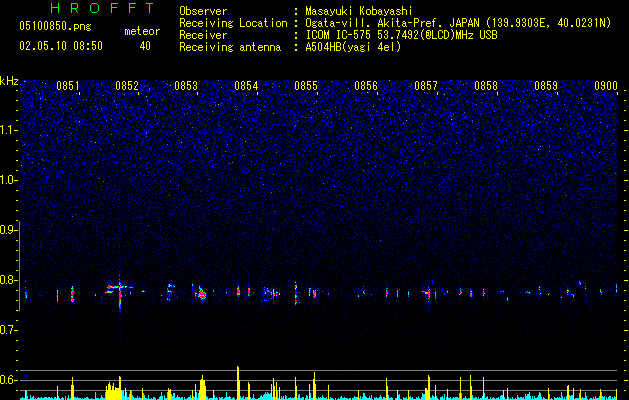This screenshot has width=629, height=400.
Task: Click the 0851 time marker
Action: [x=68, y=86]
